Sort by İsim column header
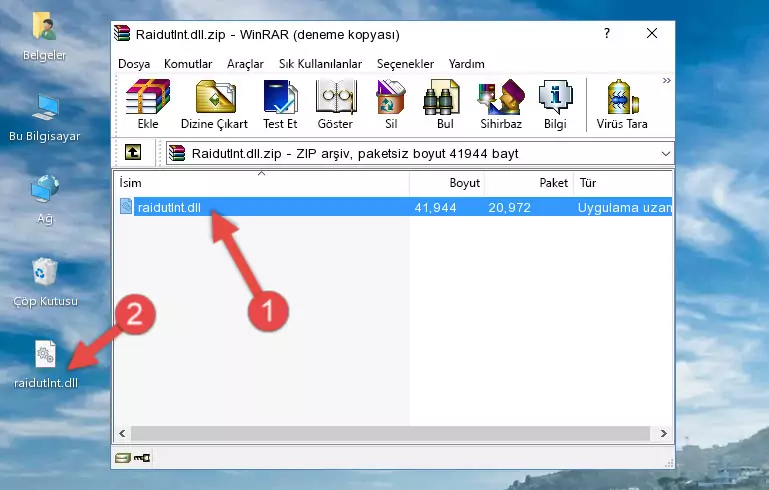 [x=262, y=183]
